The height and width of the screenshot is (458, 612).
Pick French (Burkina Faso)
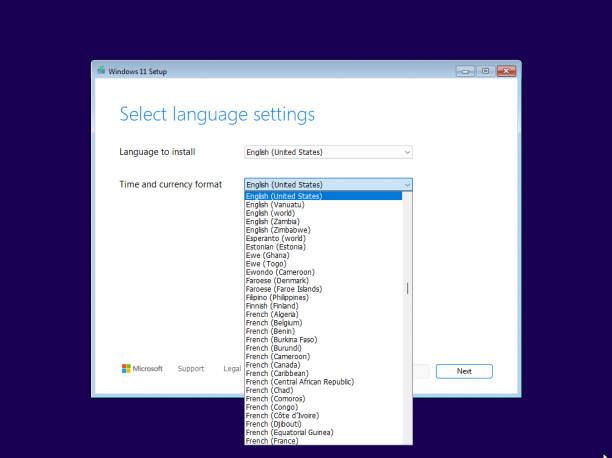(x=323, y=340)
